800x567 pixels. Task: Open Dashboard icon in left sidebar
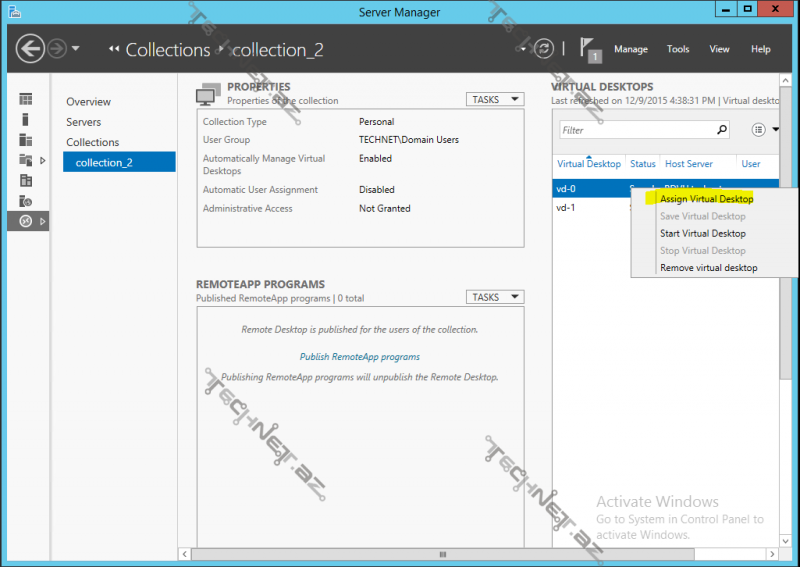[x=26, y=99]
